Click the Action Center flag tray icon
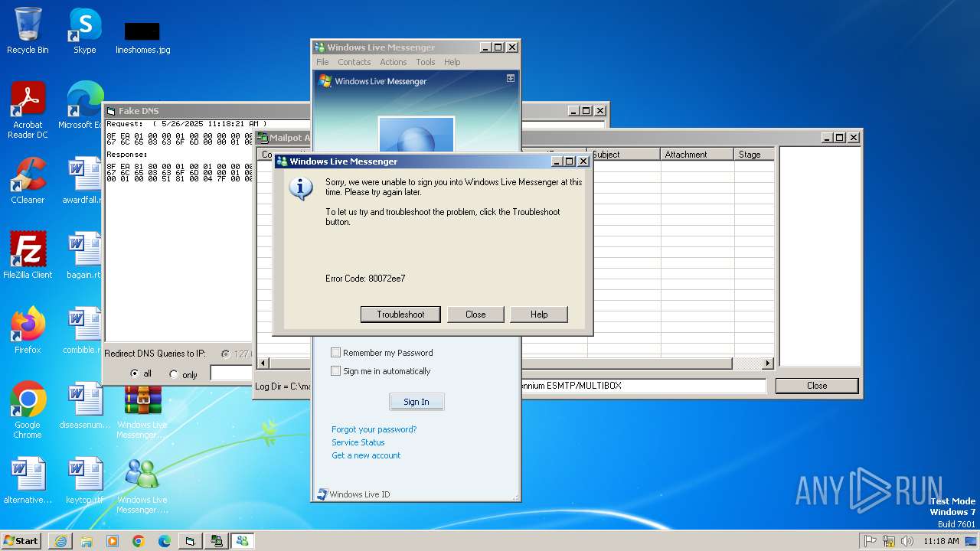 [871, 541]
